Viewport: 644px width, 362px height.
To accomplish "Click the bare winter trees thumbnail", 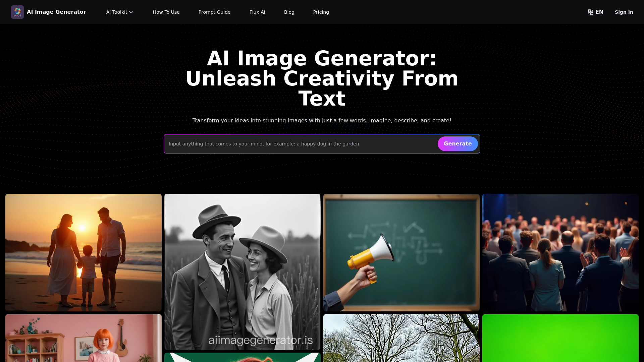I will (401, 338).
